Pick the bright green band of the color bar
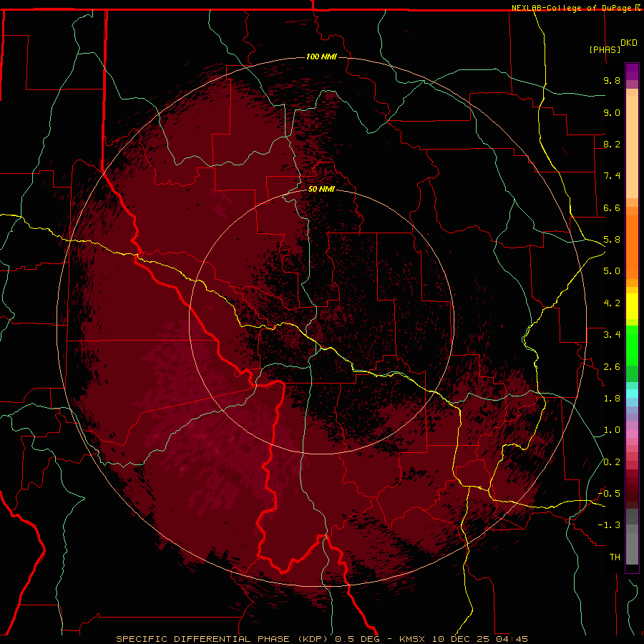 coord(632,346)
